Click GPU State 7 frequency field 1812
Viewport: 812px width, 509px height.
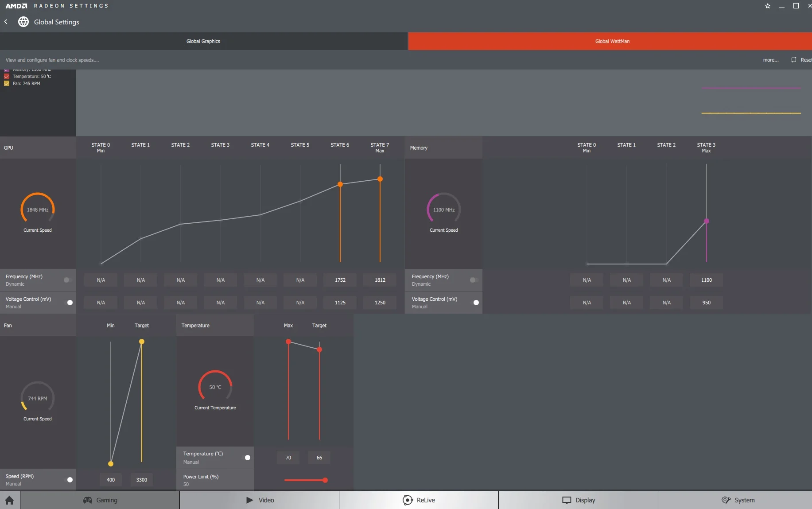[380, 280]
